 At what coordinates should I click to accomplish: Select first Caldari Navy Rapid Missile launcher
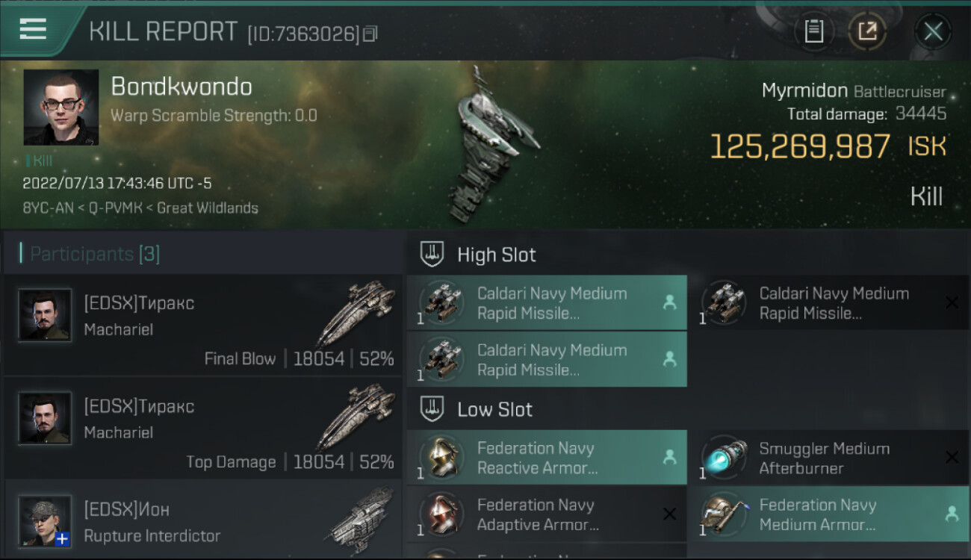tap(547, 302)
